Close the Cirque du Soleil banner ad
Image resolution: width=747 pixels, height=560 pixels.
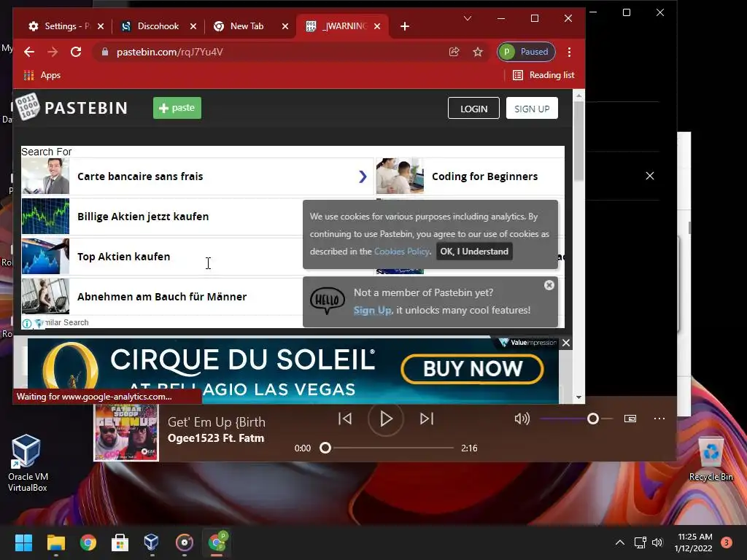566,343
